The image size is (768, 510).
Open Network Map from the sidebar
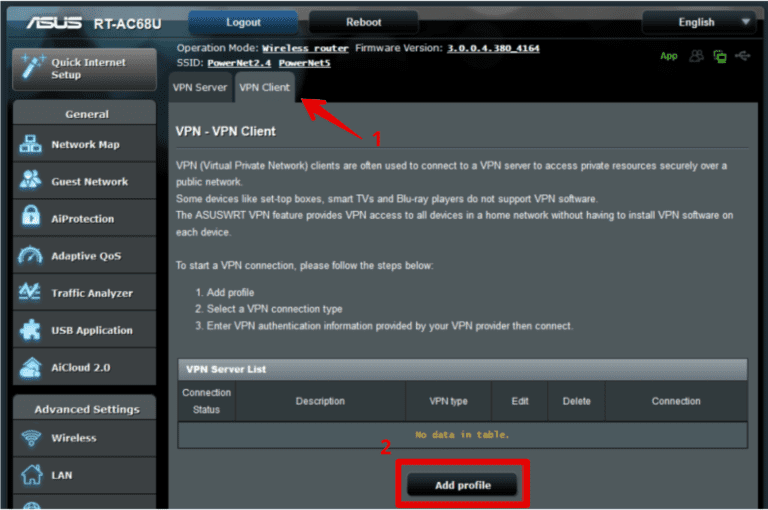85,144
